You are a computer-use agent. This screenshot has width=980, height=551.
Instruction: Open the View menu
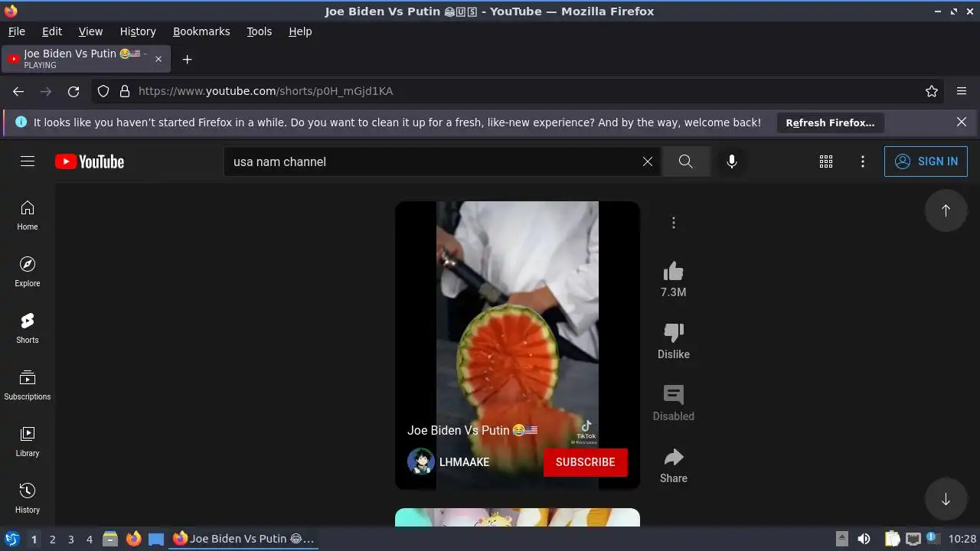[90, 31]
